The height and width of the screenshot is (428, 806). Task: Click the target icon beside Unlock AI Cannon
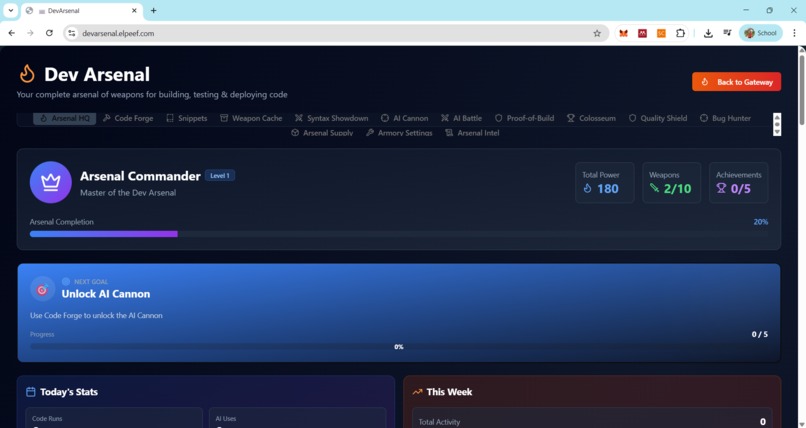pyautogui.click(x=42, y=290)
